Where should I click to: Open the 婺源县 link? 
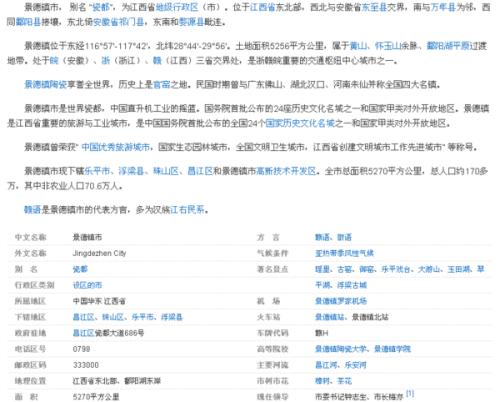tap(191, 22)
